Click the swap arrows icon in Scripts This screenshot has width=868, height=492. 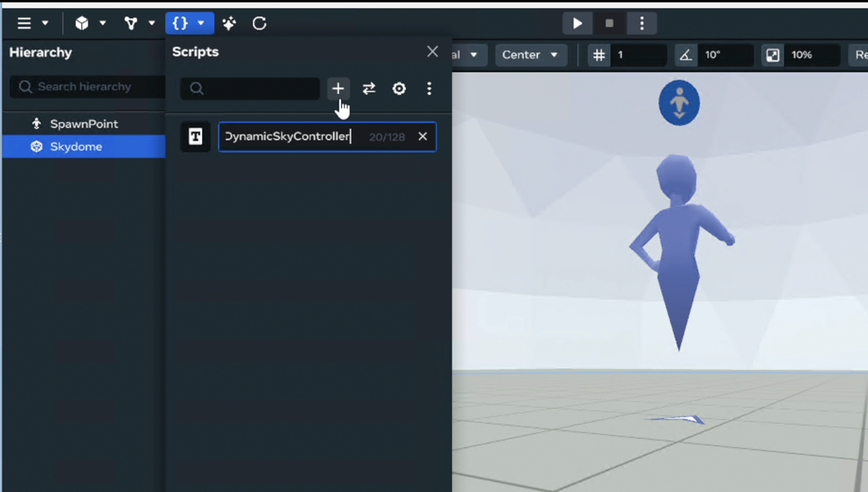point(369,89)
